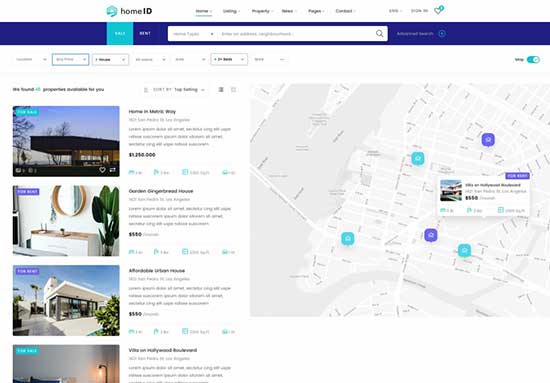Expand the More filters option

click(269, 60)
